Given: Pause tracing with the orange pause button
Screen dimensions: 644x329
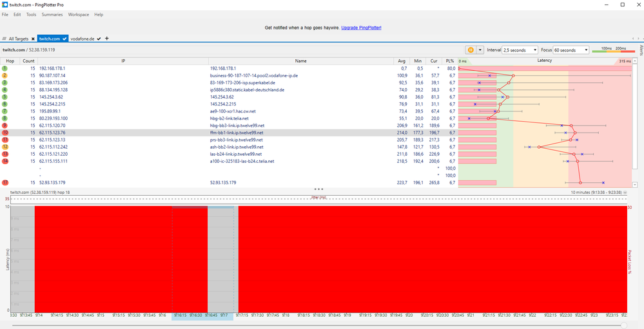Looking at the screenshot, I should coord(471,50).
